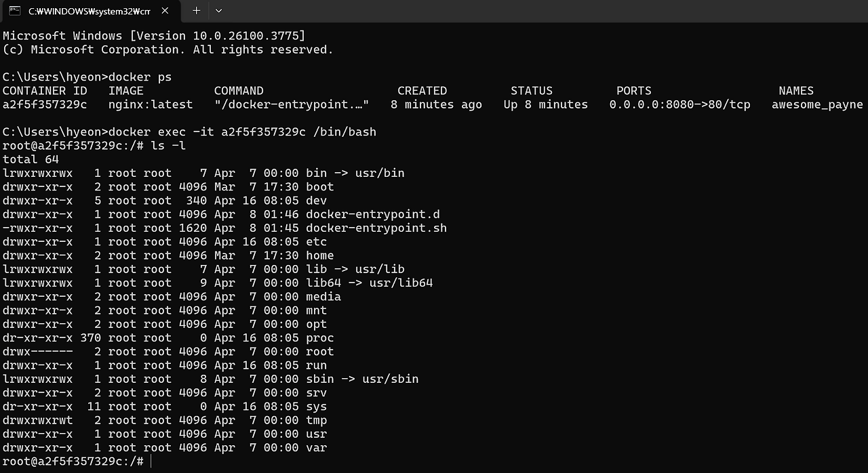Click the text 'docker ps' command
This screenshot has height=473, width=868.
[140, 77]
